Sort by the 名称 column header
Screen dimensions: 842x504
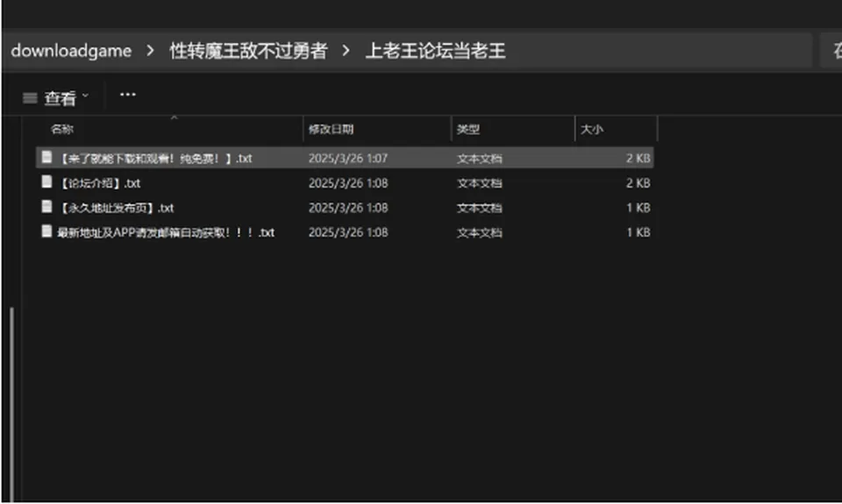[61, 130]
